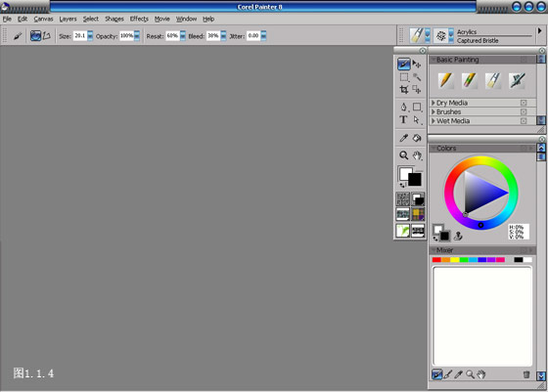This screenshot has width=548, height=392.
Task: Open the Captured Bristle variant selector
Action: click(444, 35)
